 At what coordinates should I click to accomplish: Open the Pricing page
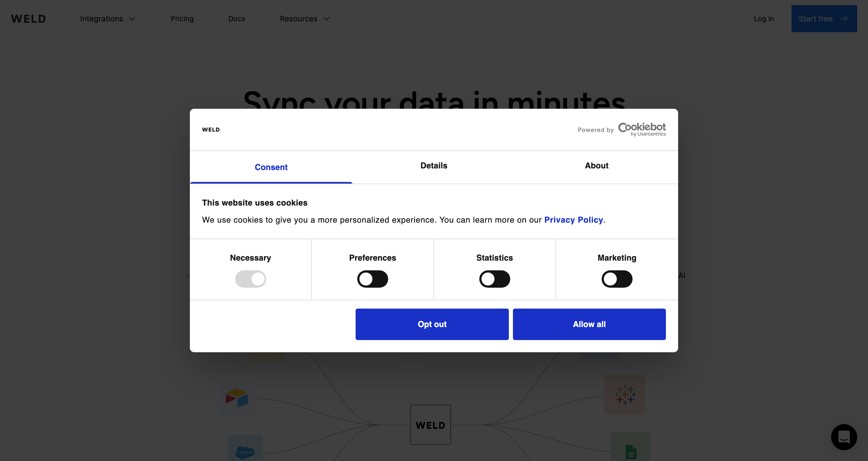[182, 19]
